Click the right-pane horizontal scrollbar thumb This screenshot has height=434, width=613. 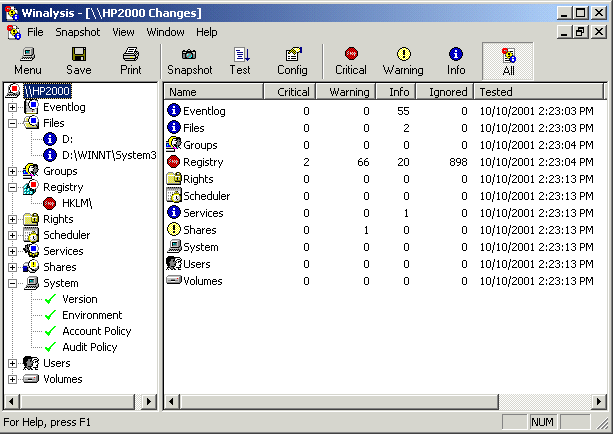[x=339, y=402]
